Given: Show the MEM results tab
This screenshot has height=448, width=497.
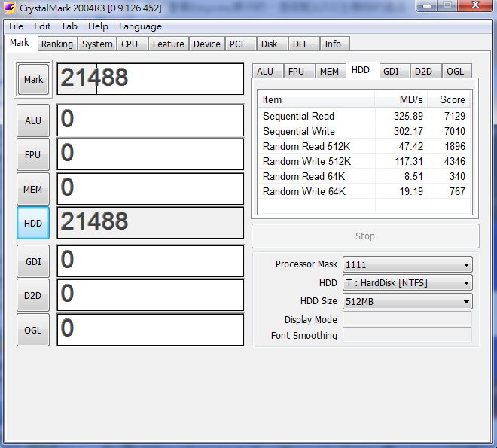Looking at the screenshot, I should tap(329, 72).
